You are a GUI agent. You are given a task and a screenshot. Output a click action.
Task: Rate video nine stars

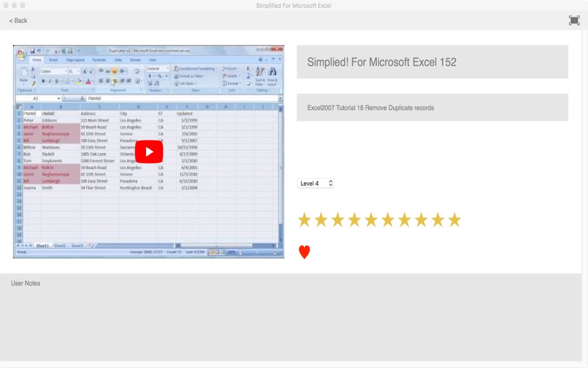pyautogui.click(x=438, y=220)
